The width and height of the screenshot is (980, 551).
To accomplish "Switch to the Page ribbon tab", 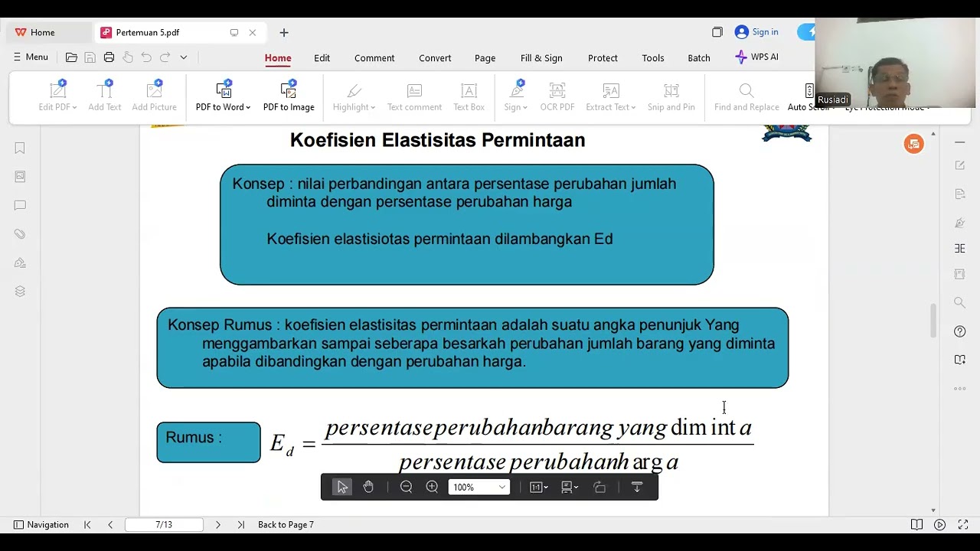I will click(485, 58).
